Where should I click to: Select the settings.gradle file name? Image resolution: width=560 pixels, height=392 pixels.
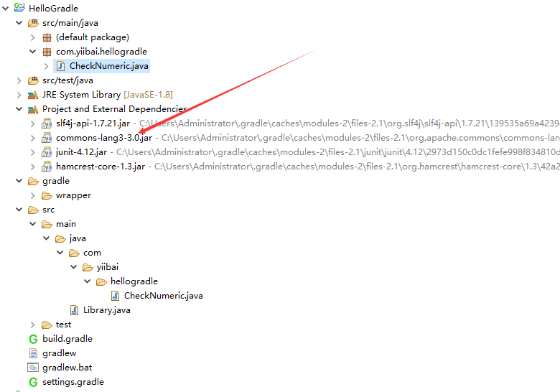73,382
